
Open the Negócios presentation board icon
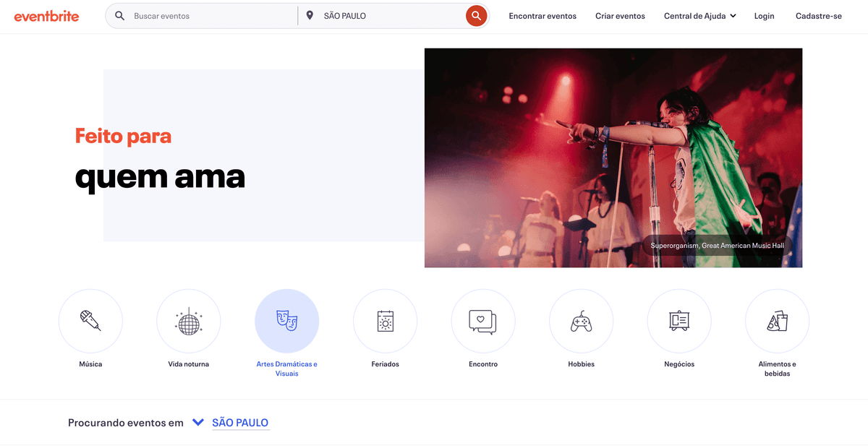click(x=679, y=321)
